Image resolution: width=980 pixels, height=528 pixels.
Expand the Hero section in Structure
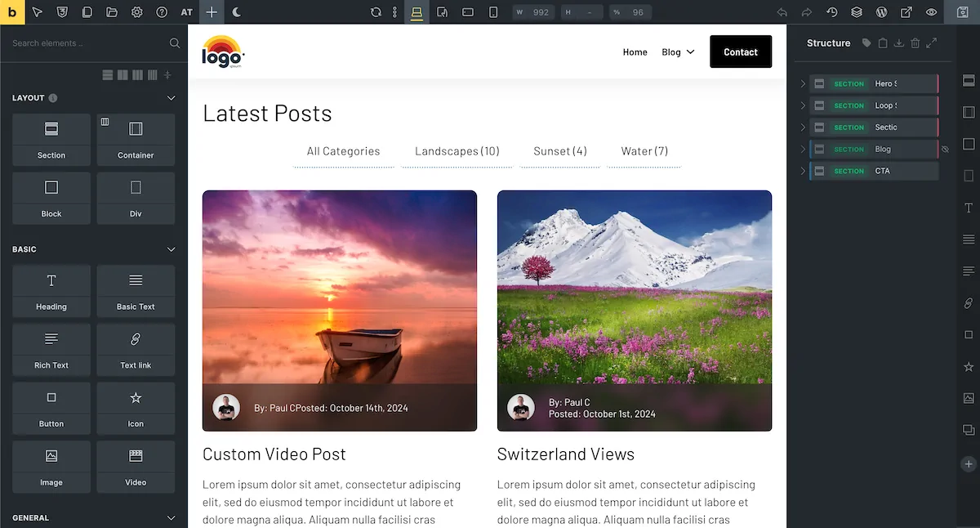tap(803, 84)
